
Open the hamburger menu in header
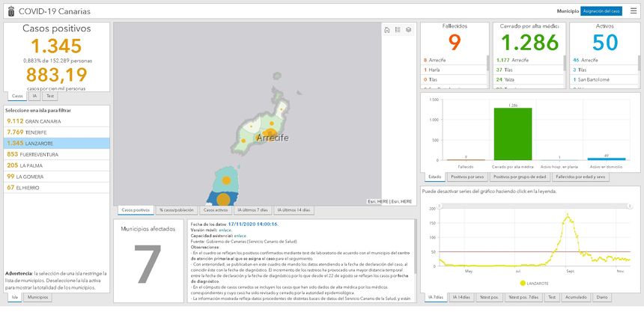point(634,11)
